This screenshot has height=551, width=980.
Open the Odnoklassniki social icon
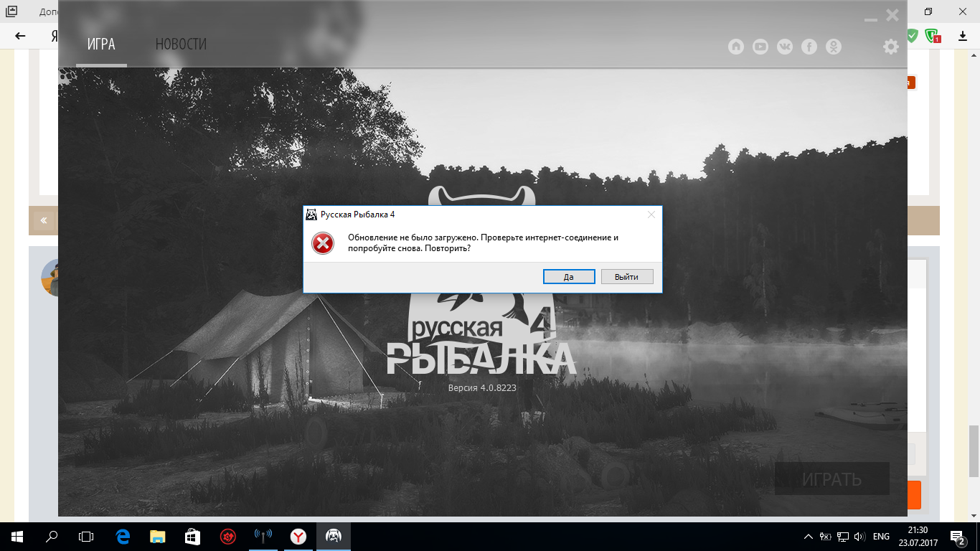(834, 47)
